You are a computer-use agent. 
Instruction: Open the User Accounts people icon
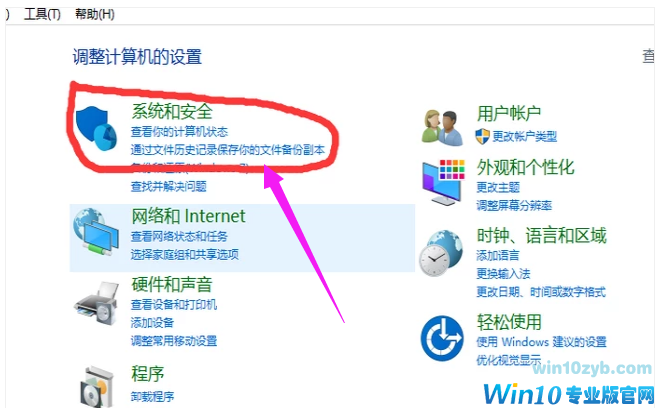[x=442, y=128]
